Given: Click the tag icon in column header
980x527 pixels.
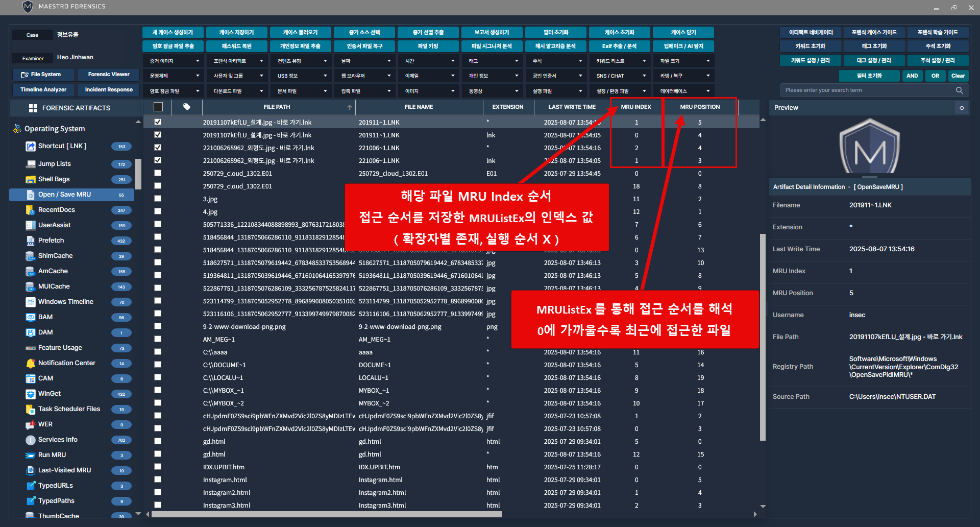Looking at the screenshot, I should pyautogui.click(x=187, y=107).
